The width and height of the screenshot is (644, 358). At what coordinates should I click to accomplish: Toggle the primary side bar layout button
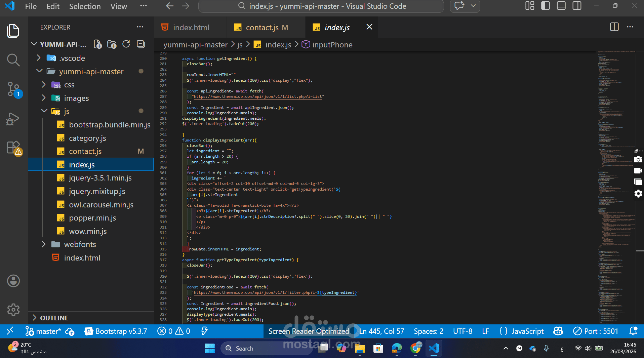(x=545, y=6)
